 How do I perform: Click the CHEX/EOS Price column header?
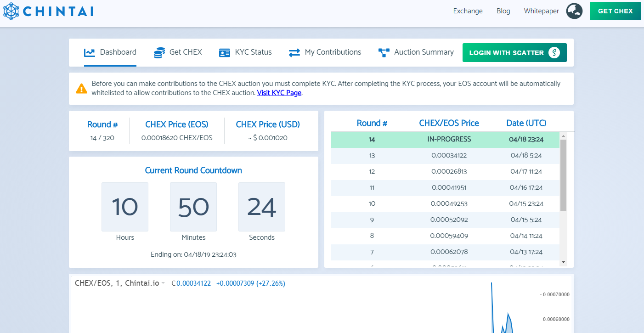(x=449, y=123)
